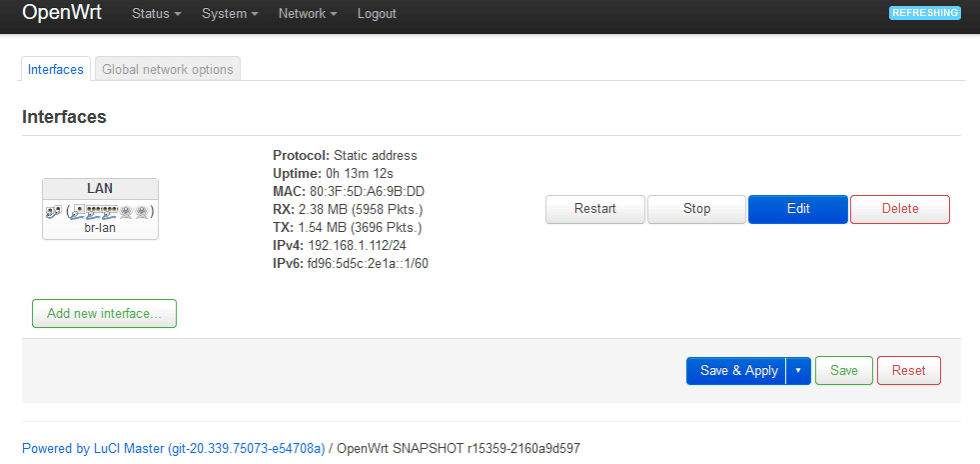Viewport: 980px width, 464px height.
Task: Click Logout in the top navigation
Action: coord(377,14)
